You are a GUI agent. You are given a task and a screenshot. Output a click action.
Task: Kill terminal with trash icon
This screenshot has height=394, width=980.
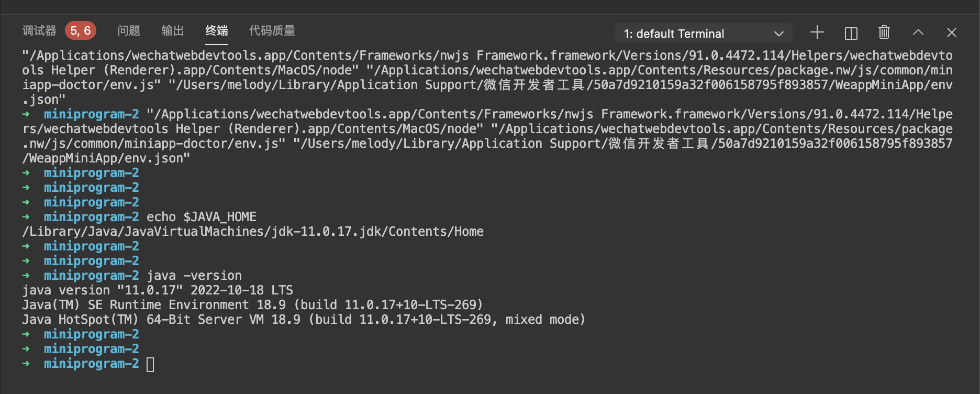pyautogui.click(x=884, y=32)
